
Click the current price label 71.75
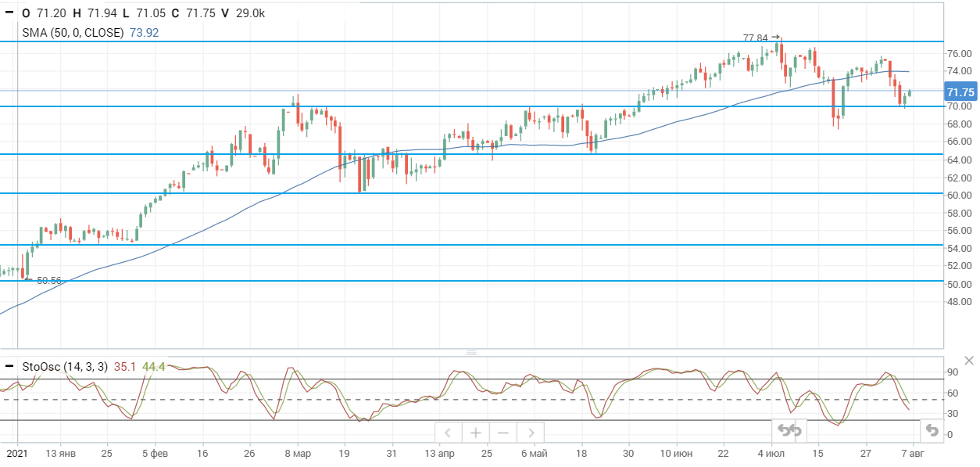click(960, 92)
